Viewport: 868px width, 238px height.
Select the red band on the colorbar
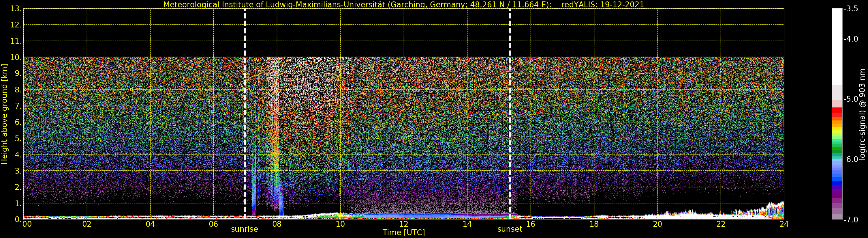[837, 111]
